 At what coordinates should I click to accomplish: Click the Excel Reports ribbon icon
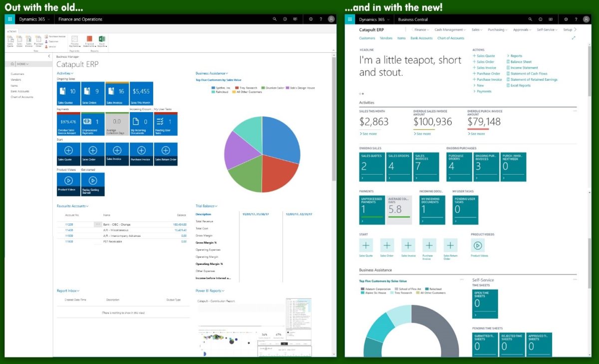pyautogui.click(x=102, y=41)
